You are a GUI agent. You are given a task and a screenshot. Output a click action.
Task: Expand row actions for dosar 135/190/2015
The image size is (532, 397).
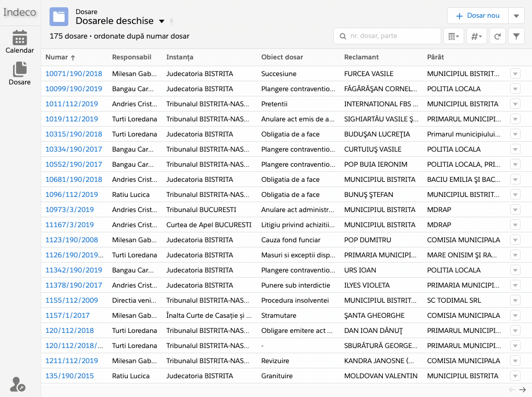515,376
